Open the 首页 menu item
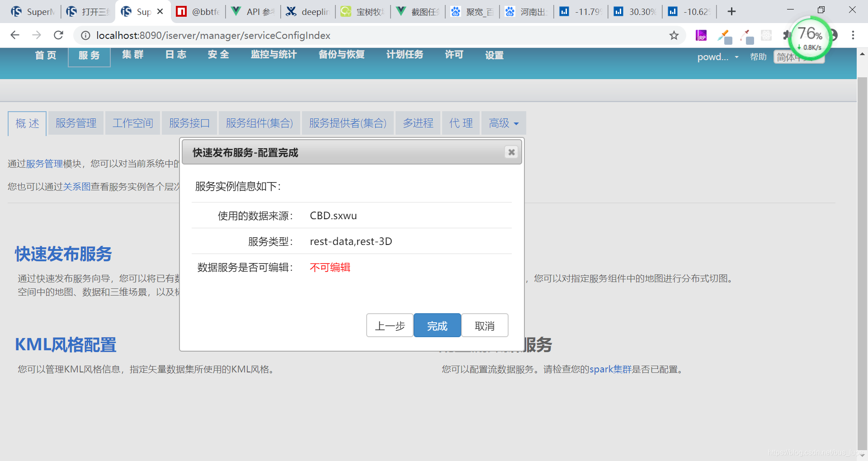The height and width of the screenshot is (461, 868). pos(46,55)
